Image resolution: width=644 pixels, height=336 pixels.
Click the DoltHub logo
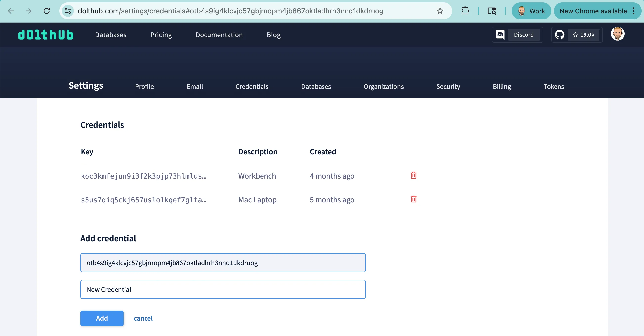[x=46, y=34]
